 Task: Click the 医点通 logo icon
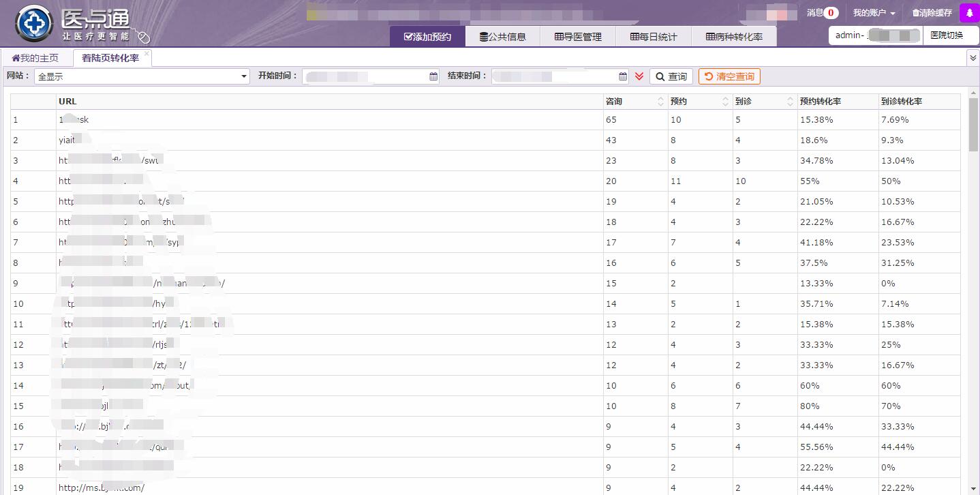point(33,24)
